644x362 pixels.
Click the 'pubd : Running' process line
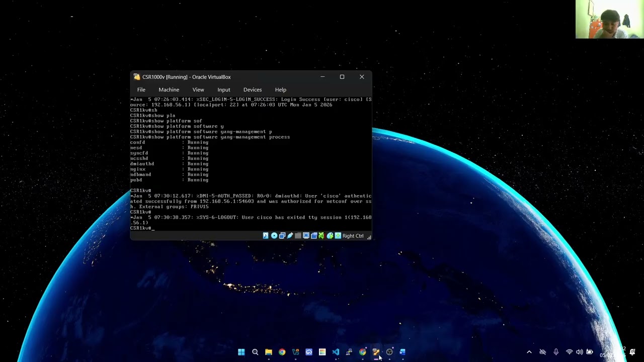point(169,180)
